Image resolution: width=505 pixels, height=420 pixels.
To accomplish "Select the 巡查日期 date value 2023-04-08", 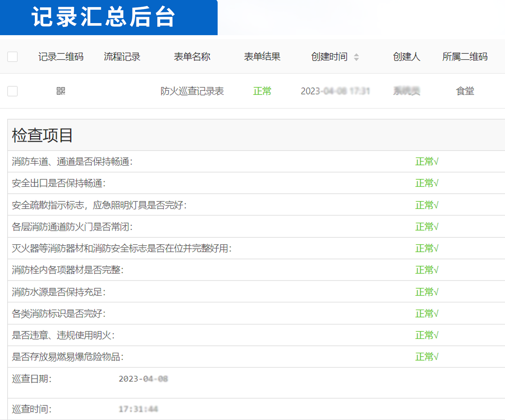I will 144,378.
